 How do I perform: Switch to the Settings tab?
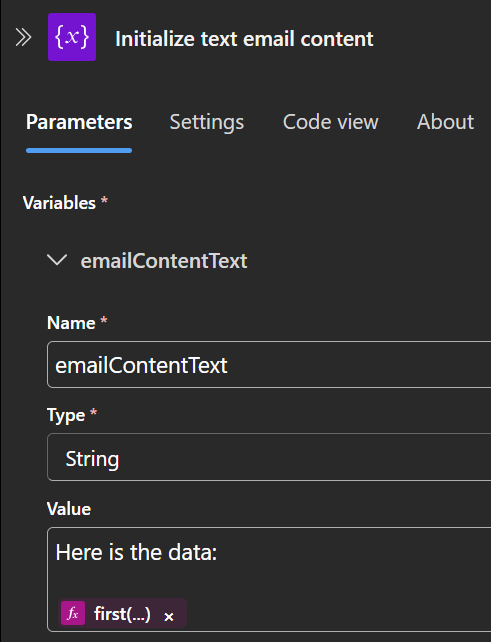(206, 122)
